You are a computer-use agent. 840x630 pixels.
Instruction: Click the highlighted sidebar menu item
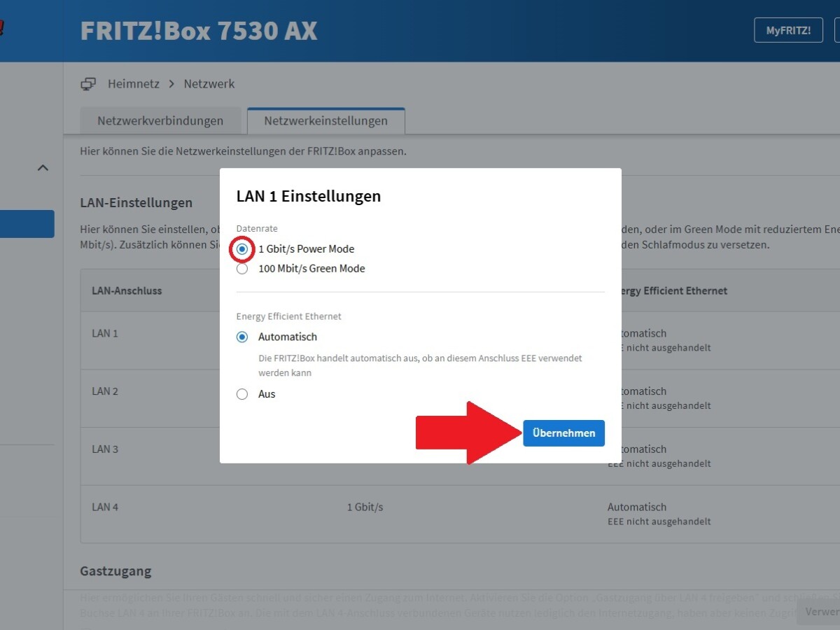(27, 224)
